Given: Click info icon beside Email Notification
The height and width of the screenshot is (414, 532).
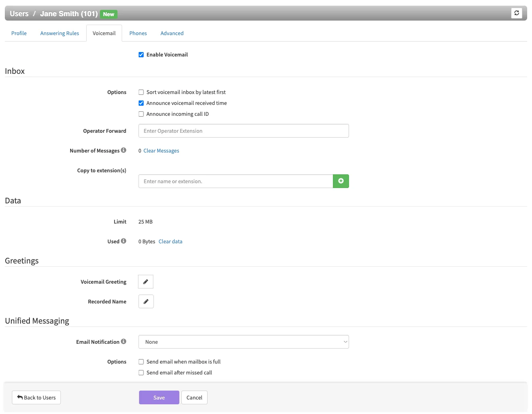Looking at the screenshot, I should 124,341.
